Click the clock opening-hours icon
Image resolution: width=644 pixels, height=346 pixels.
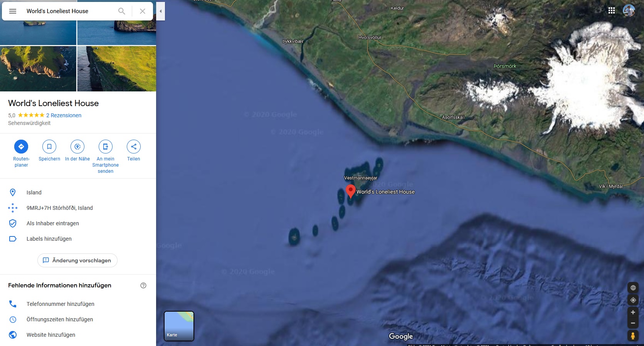click(13, 319)
